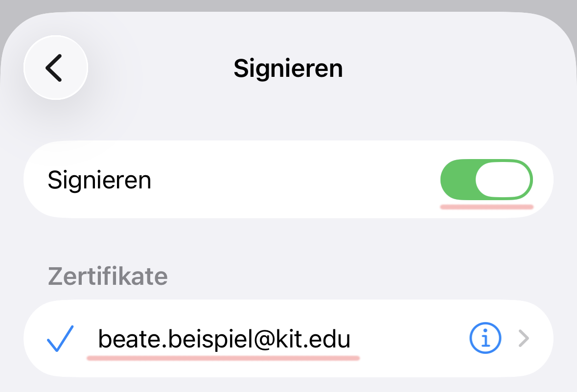Click the gray chevron in certificate row
Screen dimensions: 577x392
pyautogui.click(x=524, y=338)
